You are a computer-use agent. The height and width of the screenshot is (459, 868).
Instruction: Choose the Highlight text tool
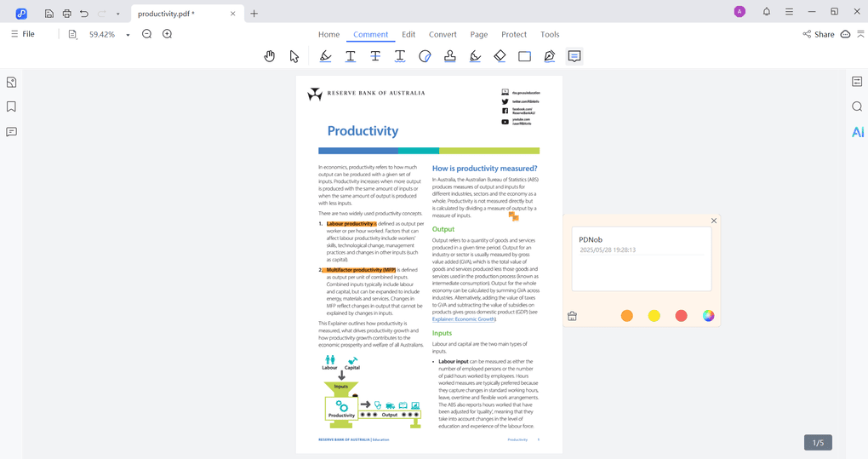click(x=325, y=56)
